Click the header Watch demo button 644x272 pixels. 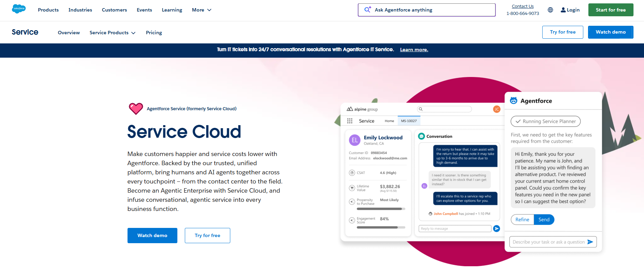(610, 32)
